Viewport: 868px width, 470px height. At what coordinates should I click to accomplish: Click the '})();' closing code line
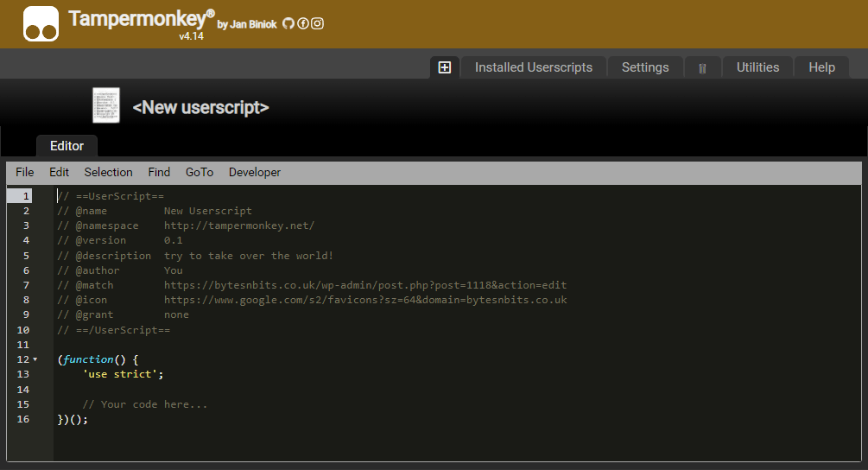[x=73, y=420]
